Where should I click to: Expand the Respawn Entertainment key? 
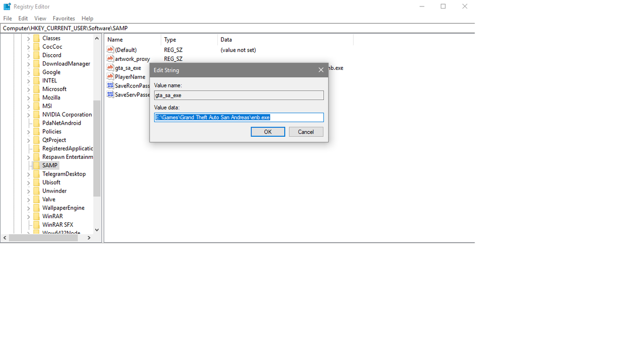click(x=29, y=157)
